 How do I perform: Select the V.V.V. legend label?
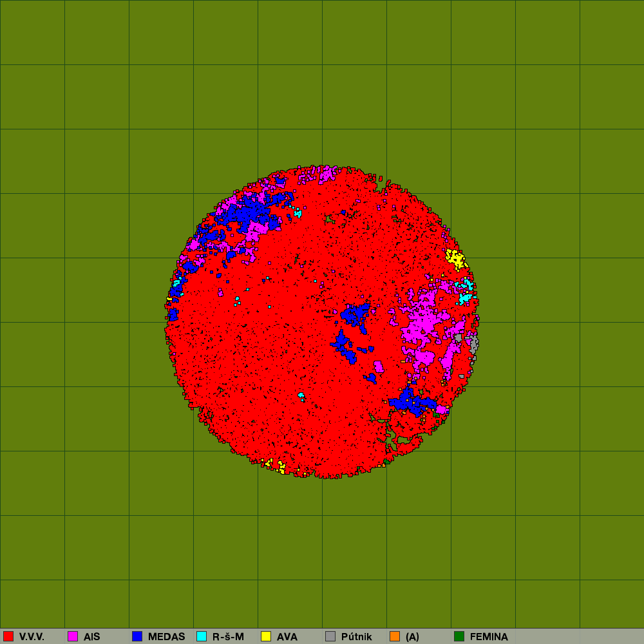click(32, 637)
